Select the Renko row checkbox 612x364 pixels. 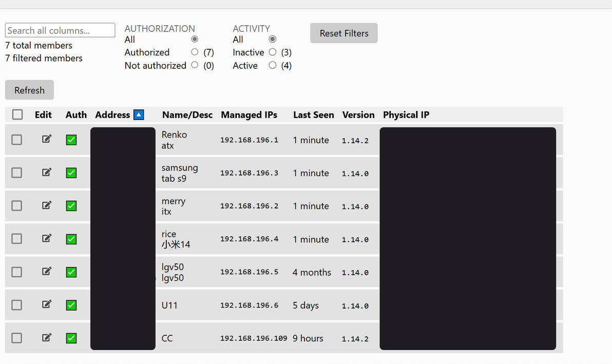[x=17, y=140]
